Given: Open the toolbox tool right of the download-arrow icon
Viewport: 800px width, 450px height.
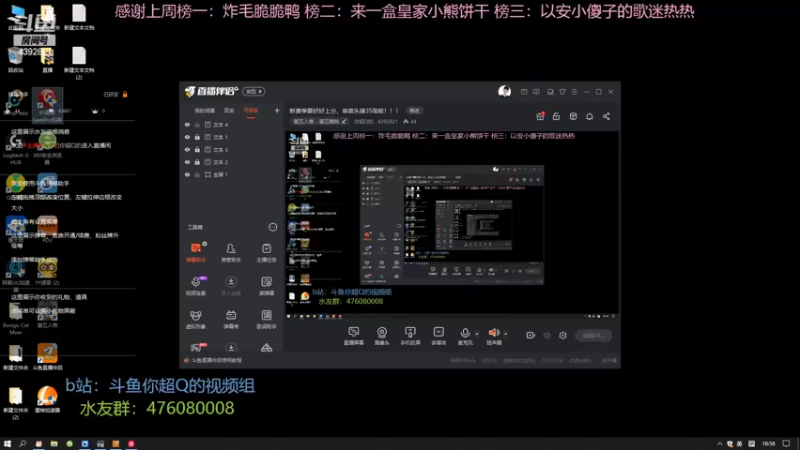Looking at the screenshot, I should [x=266, y=286].
